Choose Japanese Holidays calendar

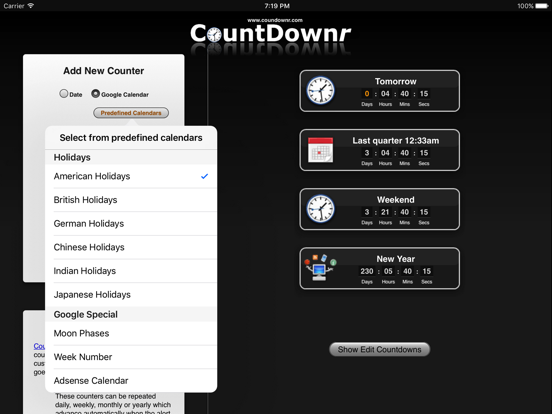[131, 295]
